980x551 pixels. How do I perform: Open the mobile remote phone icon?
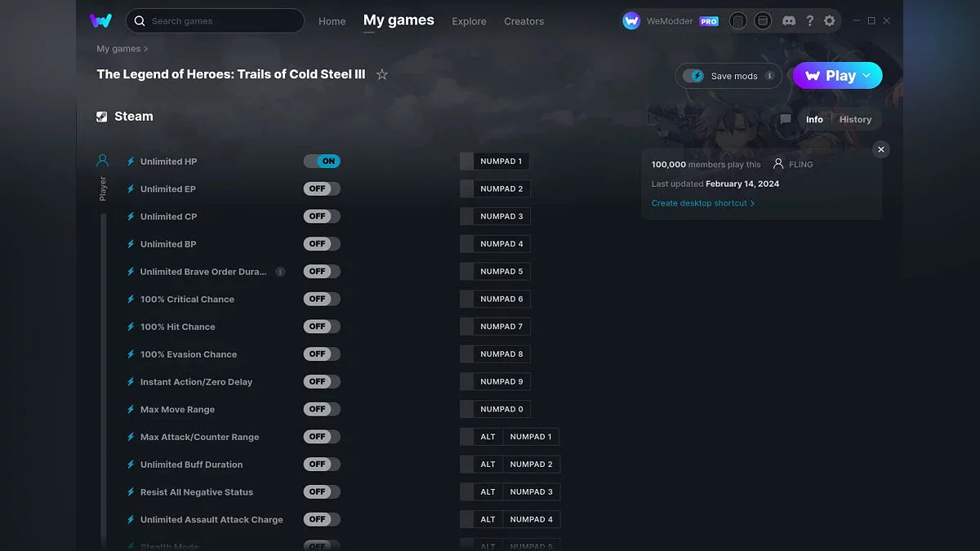pos(738,21)
